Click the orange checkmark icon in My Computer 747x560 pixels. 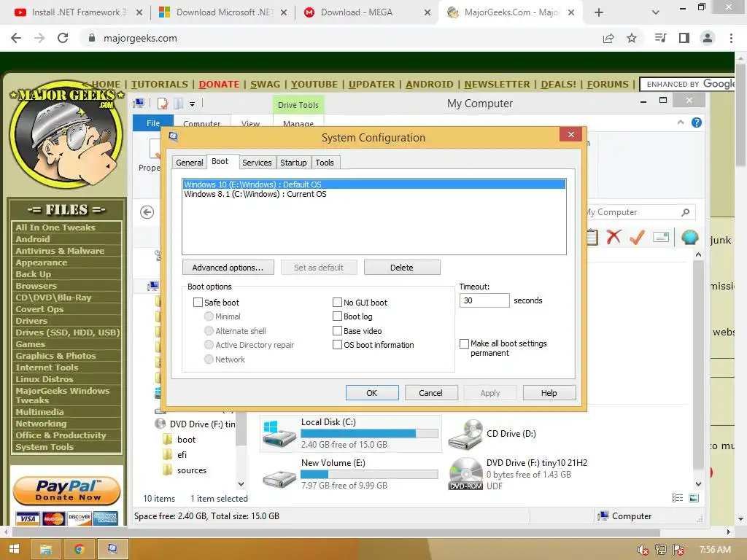coord(637,237)
